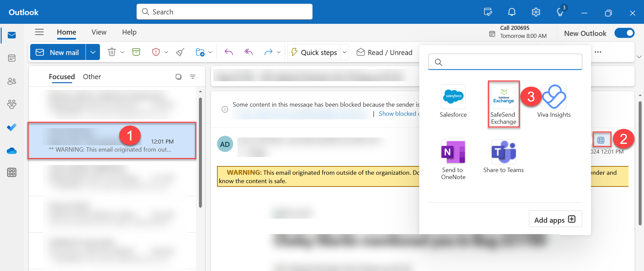Viewport: 644px width, 271px height.
Task: Switch to the Home tab
Action: pyautogui.click(x=66, y=32)
